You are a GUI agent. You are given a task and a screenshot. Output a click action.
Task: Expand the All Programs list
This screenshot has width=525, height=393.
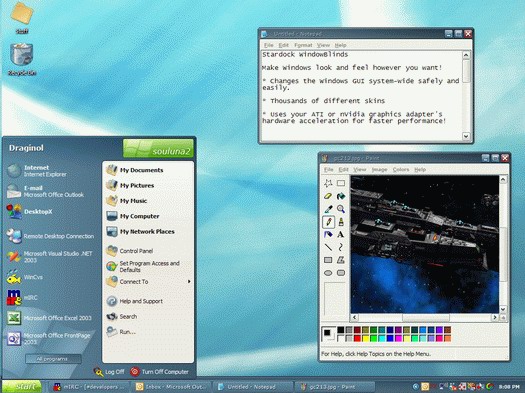tap(53, 359)
